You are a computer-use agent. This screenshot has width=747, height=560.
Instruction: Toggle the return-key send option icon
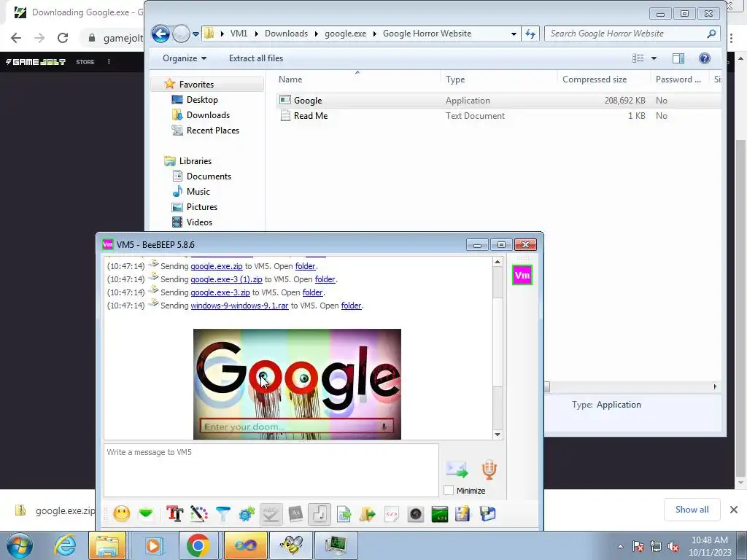click(x=320, y=514)
